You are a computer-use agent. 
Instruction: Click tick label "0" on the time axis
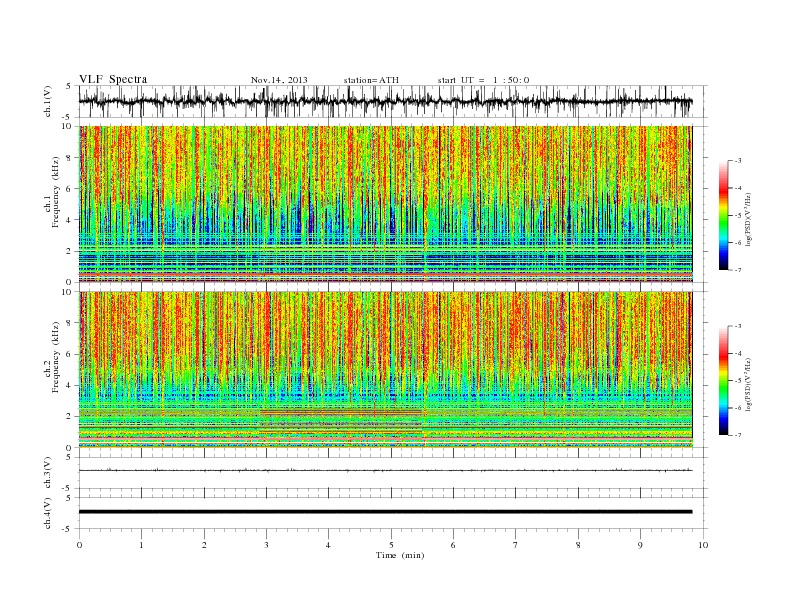click(x=79, y=545)
